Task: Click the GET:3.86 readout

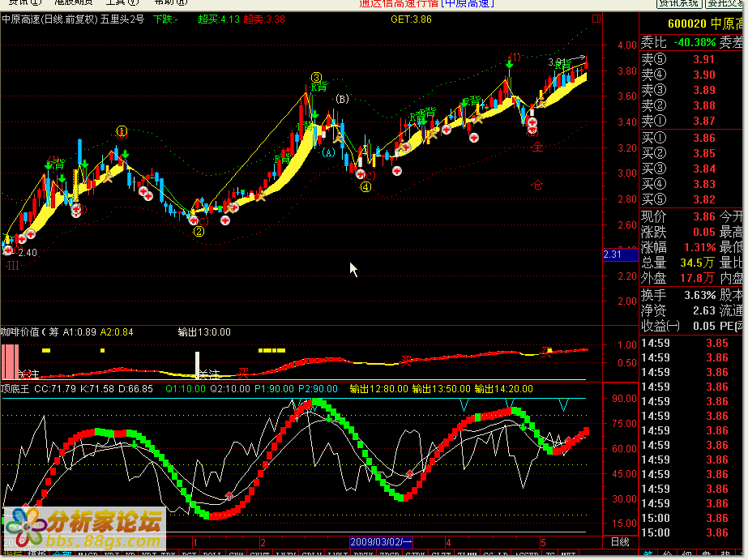Action: (x=411, y=19)
